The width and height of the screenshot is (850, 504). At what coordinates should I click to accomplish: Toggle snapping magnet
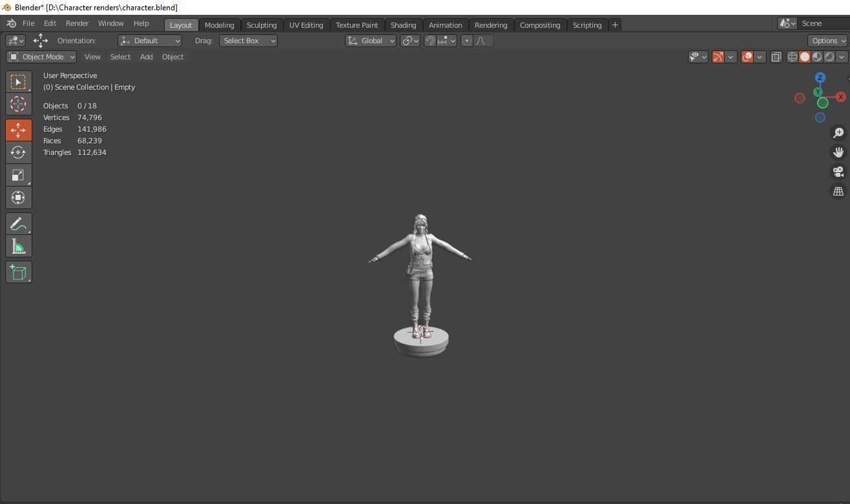[x=430, y=41]
